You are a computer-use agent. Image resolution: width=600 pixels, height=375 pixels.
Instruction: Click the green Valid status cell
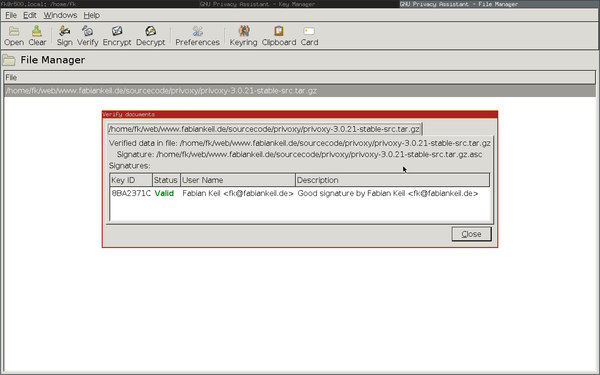(x=164, y=193)
